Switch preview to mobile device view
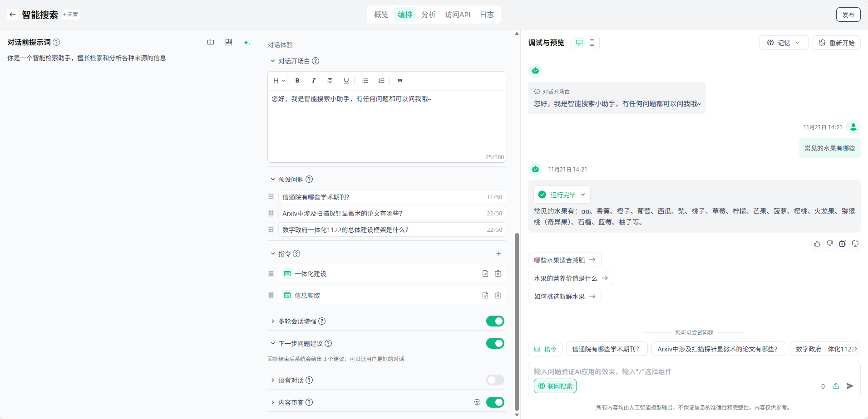Viewport: 868px width, 419px height. (x=592, y=43)
